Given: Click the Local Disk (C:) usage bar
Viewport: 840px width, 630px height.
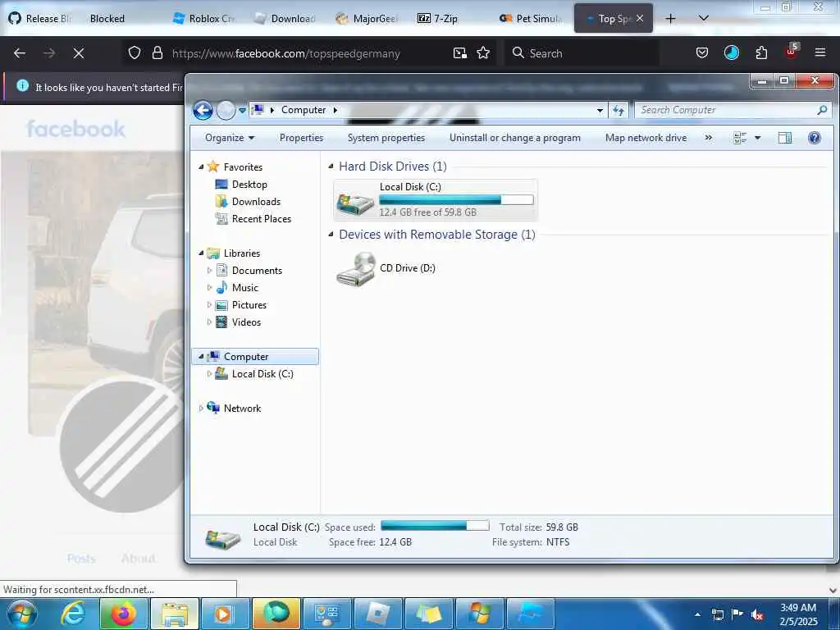Looking at the screenshot, I should click(456, 200).
